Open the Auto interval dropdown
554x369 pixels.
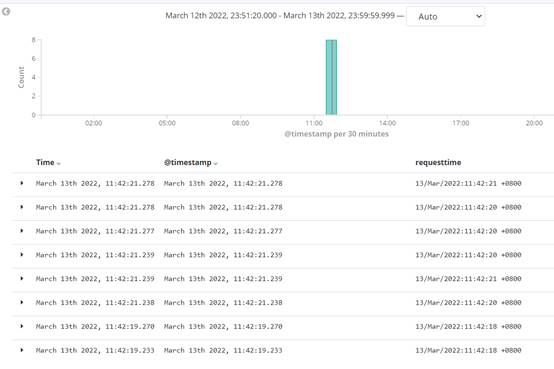click(446, 17)
